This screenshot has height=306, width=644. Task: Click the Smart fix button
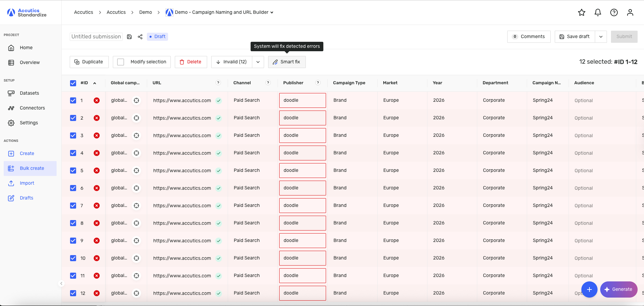click(287, 62)
